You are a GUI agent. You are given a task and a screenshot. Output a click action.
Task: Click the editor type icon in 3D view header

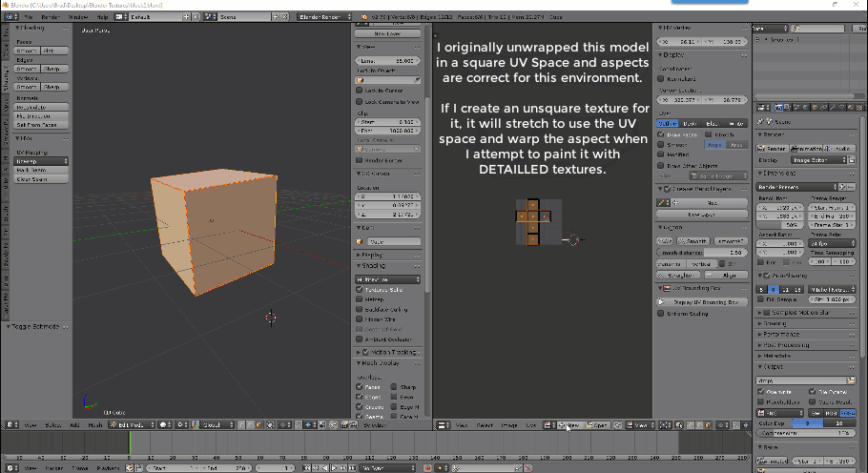(10, 424)
